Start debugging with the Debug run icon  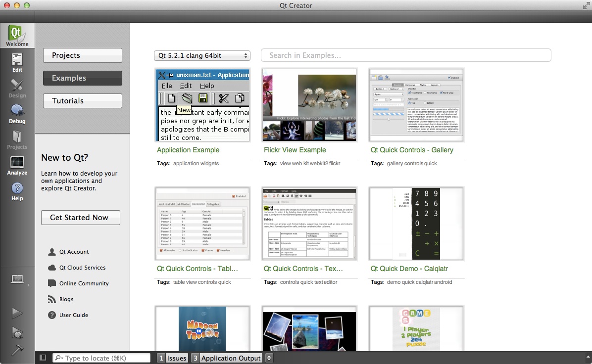point(17,332)
